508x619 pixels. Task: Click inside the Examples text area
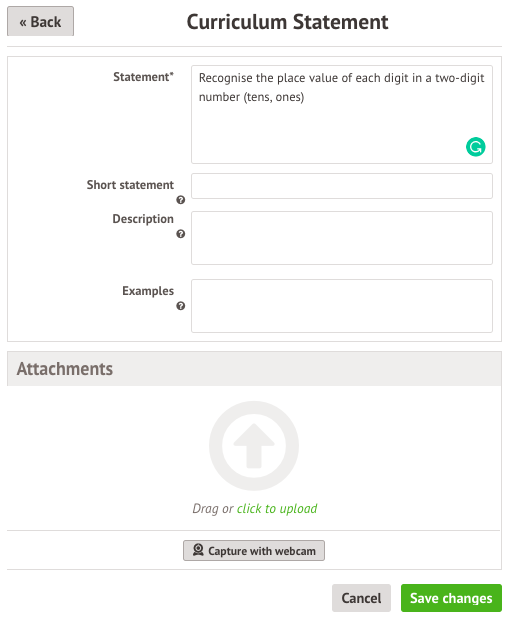click(342, 306)
